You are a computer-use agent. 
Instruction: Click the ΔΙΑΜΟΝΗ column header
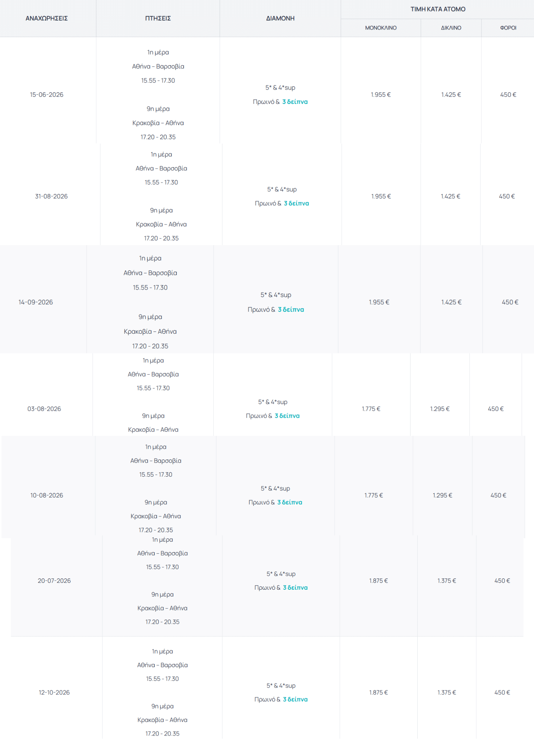280,19
